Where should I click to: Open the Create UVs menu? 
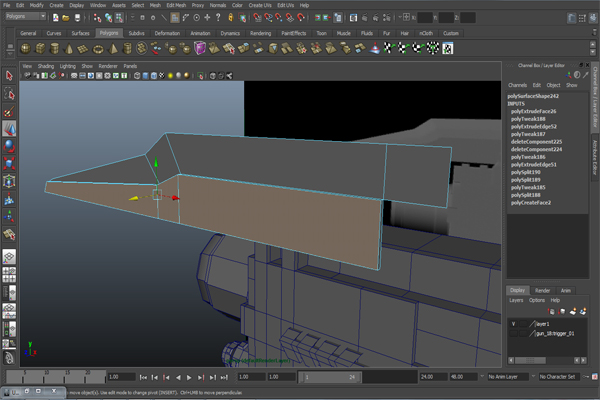coord(260,5)
